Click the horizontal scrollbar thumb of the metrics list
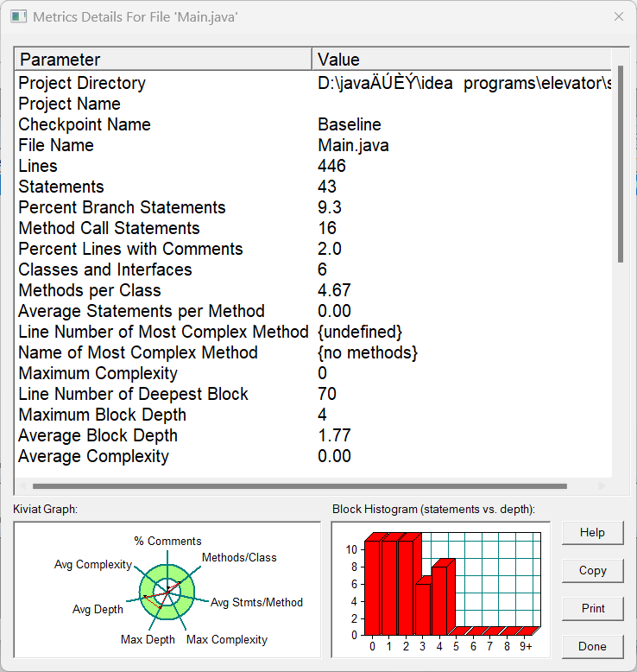This screenshot has width=637, height=672. click(300, 486)
